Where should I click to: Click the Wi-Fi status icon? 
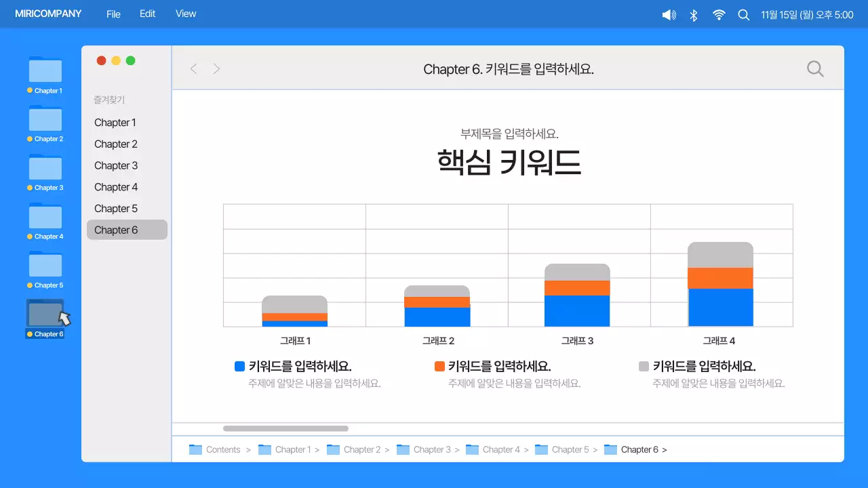[x=719, y=14]
